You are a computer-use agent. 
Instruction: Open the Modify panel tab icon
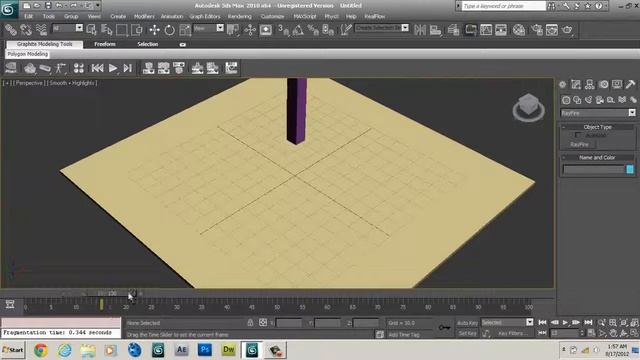[x=576, y=84]
